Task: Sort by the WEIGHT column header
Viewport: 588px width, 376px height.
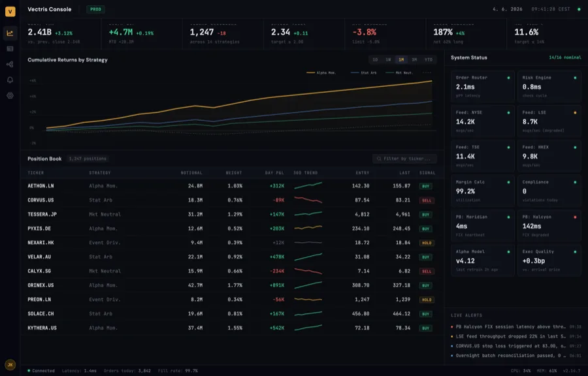Action: coord(234,173)
